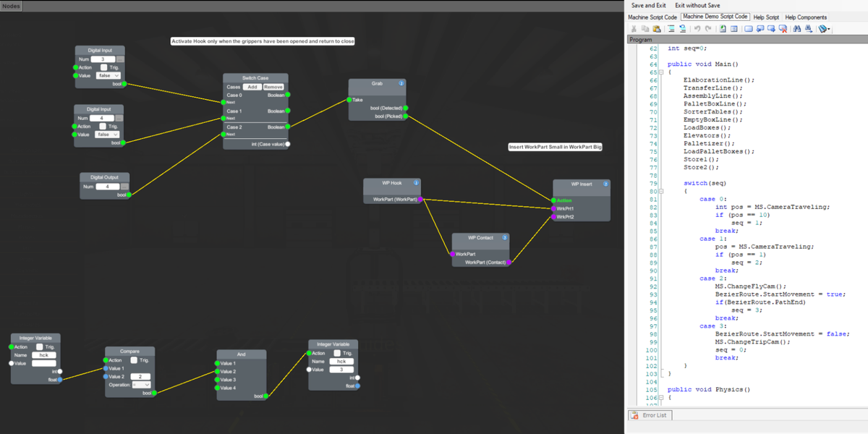
Task: Open the Help Components tab
Action: point(806,17)
